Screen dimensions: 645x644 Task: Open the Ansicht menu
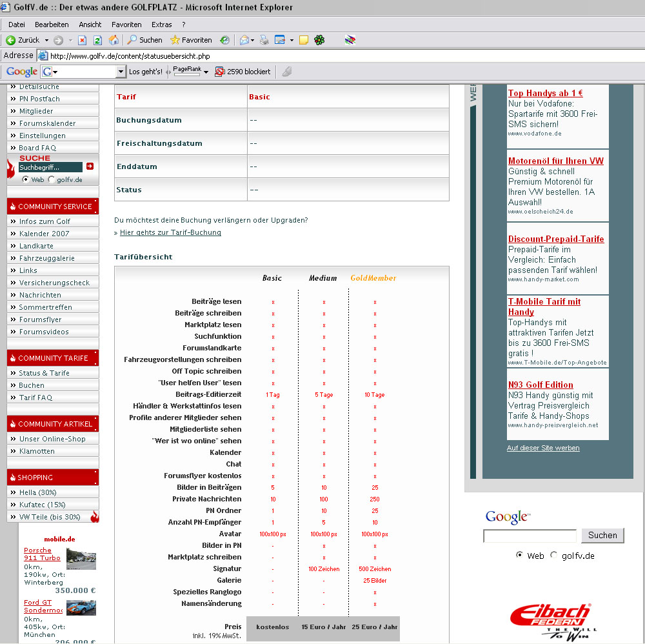[x=90, y=25]
